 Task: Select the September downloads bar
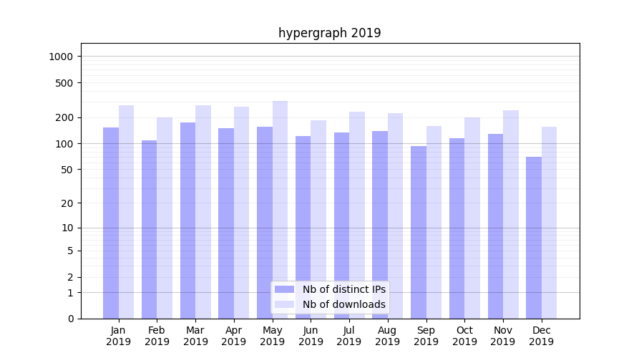[434, 222]
